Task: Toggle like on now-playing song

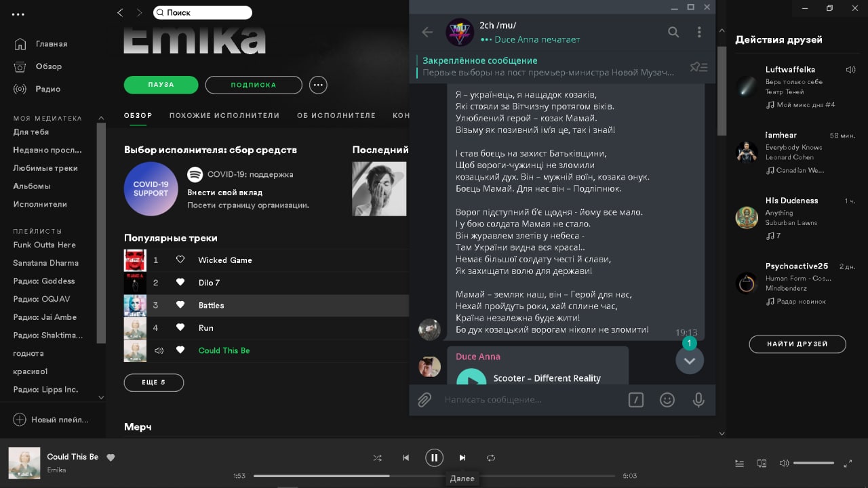Action: pos(111,457)
